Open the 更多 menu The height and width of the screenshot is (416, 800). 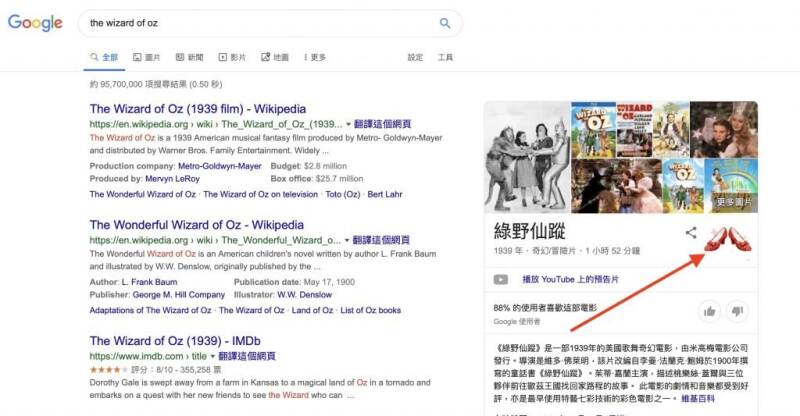pos(315,57)
